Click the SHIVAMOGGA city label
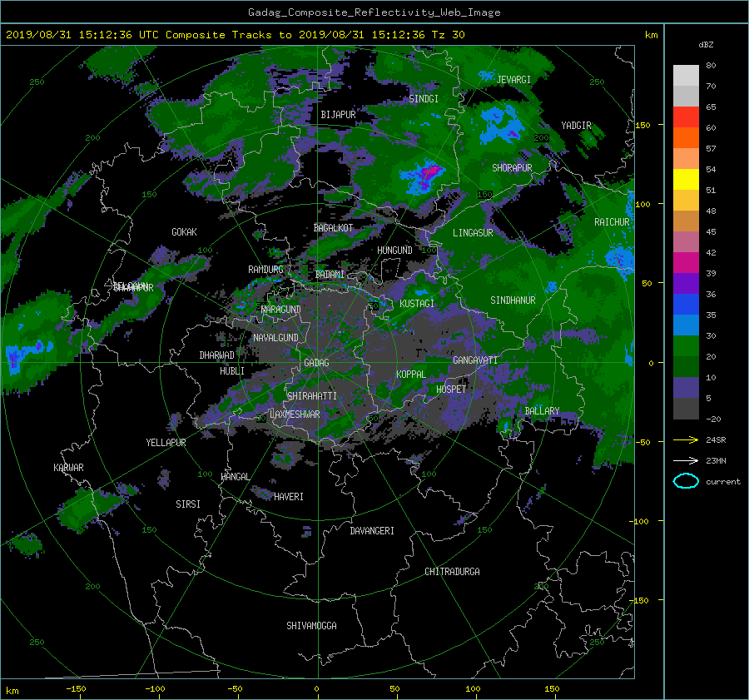 311,626
